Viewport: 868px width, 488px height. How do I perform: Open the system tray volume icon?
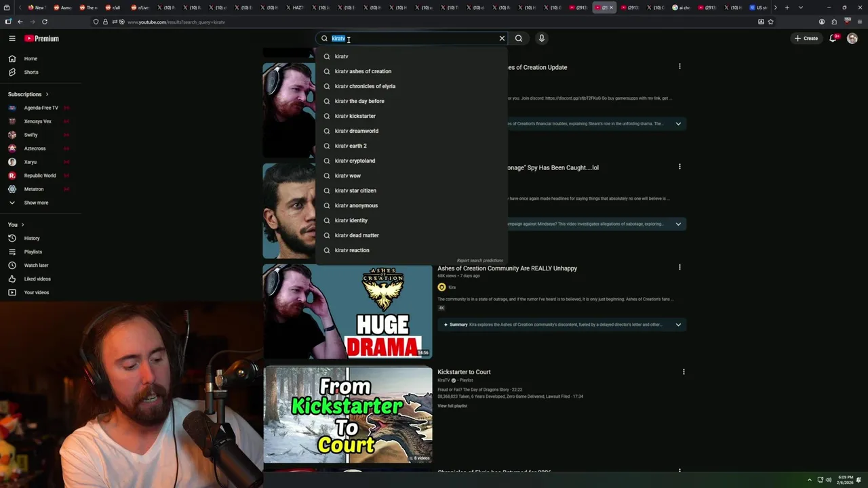829,480
